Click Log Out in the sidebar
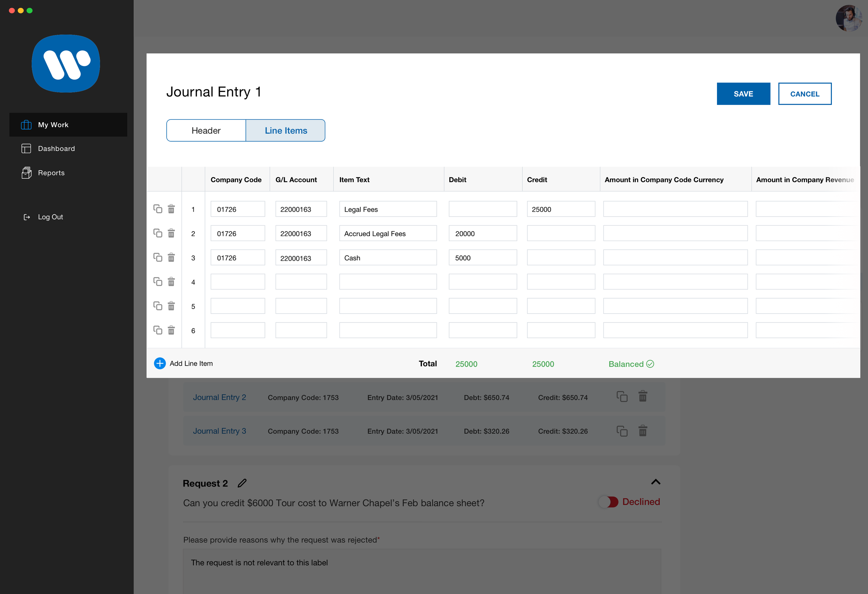This screenshot has height=594, width=868. click(x=50, y=217)
